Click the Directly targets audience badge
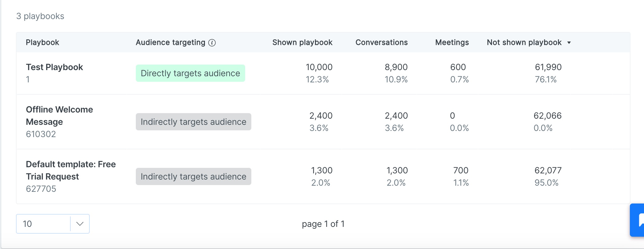Viewport: 644px width, 249px height. click(190, 73)
